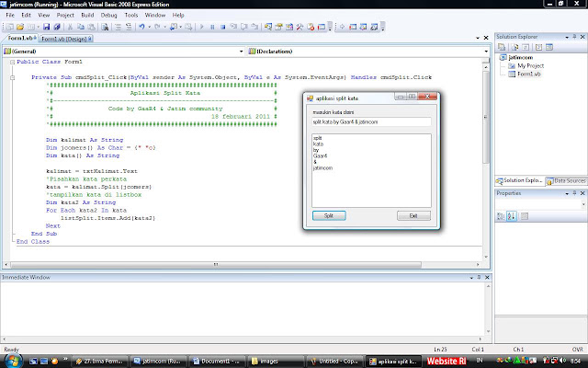Image resolution: width=588 pixels, height=368 pixels.
Task: Open the File menu
Action: [10, 16]
